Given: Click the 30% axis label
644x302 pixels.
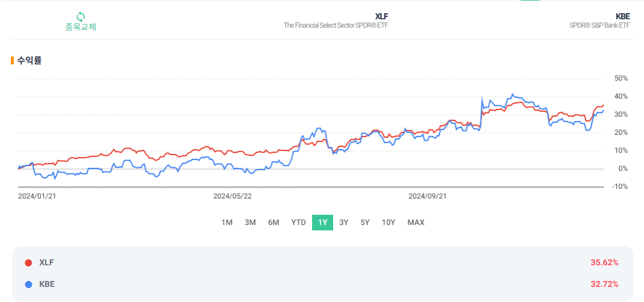Looking at the screenshot, I should (x=621, y=114).
